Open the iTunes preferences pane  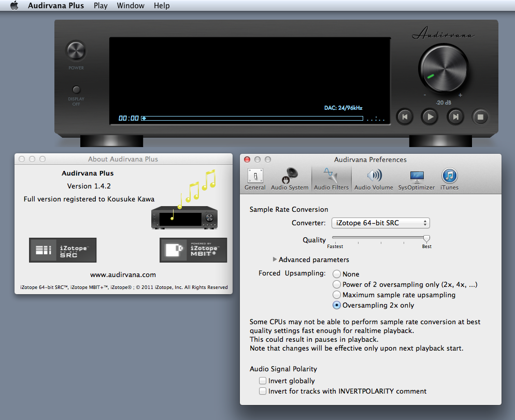[x=449, y=179]
